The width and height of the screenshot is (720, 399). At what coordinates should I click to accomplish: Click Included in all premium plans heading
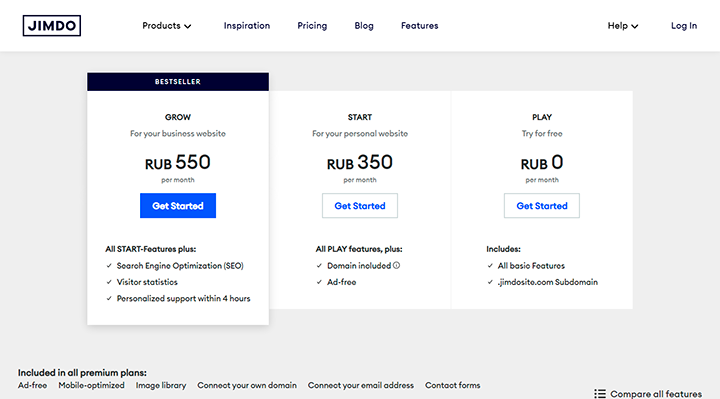pyautogui.click(x=82, y=373)
